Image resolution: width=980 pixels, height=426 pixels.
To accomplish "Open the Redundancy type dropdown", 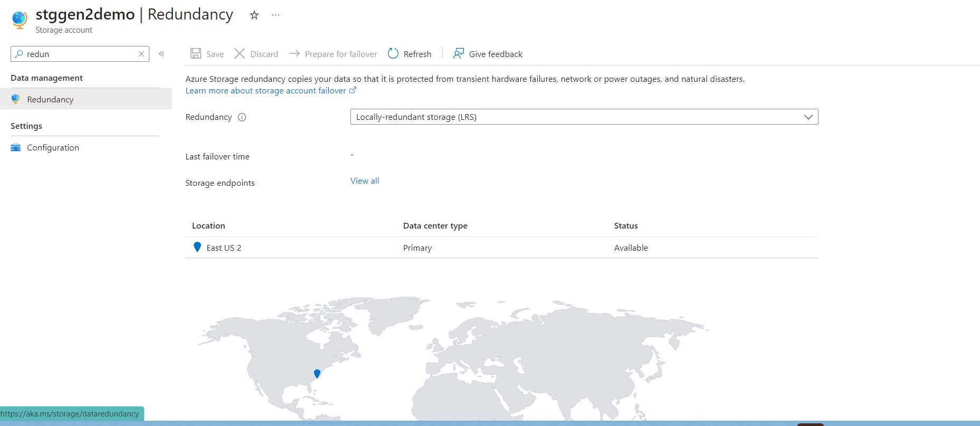I will coord(584,117).
